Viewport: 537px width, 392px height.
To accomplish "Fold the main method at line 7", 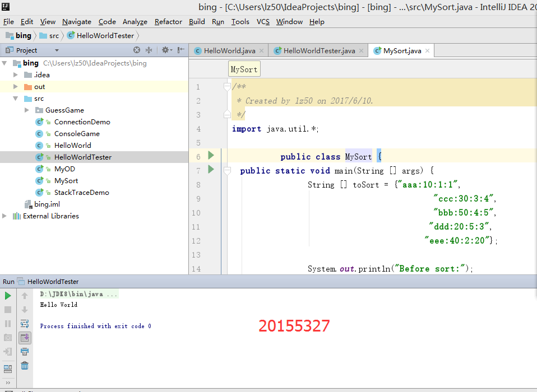I will pyautogui.click(x=227, y=170).
